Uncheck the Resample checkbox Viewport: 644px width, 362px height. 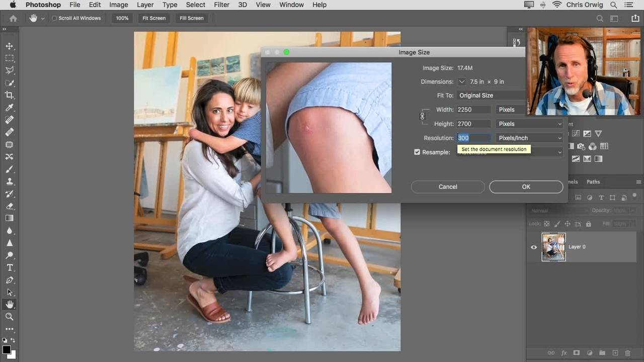417,152
